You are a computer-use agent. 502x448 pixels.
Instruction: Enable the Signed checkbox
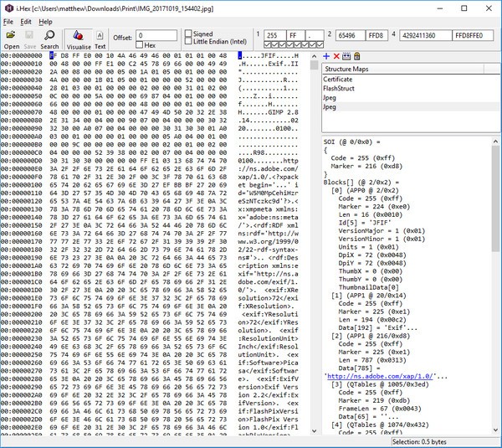tap(188, 33)
